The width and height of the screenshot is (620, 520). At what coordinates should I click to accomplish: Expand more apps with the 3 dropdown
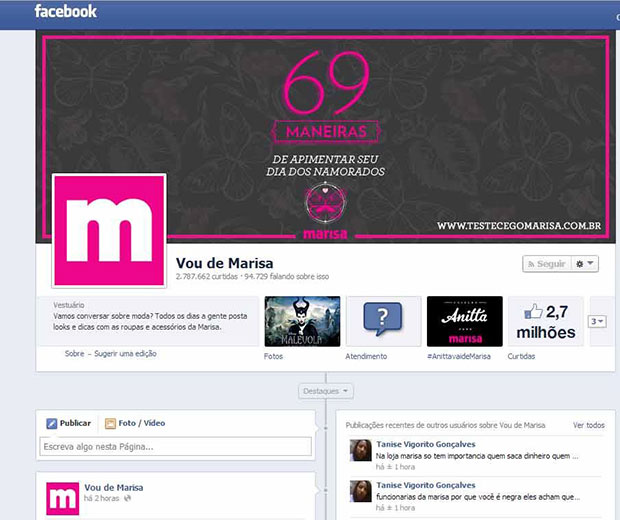(597, 321)
